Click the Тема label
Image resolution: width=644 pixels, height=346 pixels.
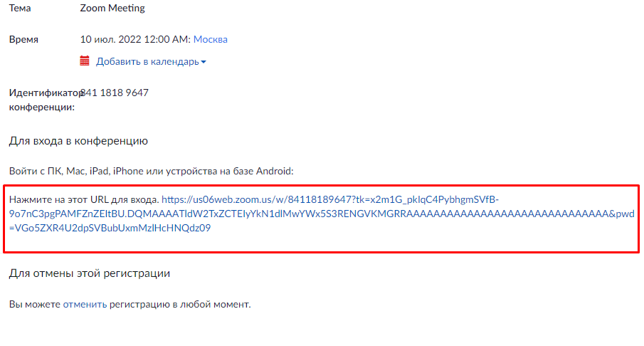click(x=20, y=9)
